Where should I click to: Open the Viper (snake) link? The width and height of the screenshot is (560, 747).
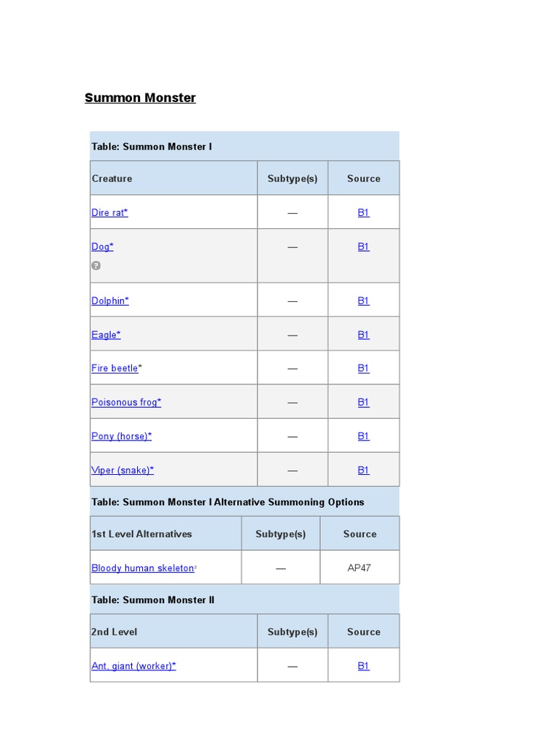122,471
